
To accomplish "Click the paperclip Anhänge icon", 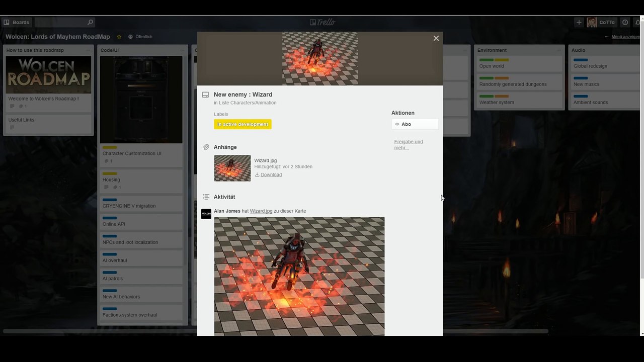I will (206, 147).
